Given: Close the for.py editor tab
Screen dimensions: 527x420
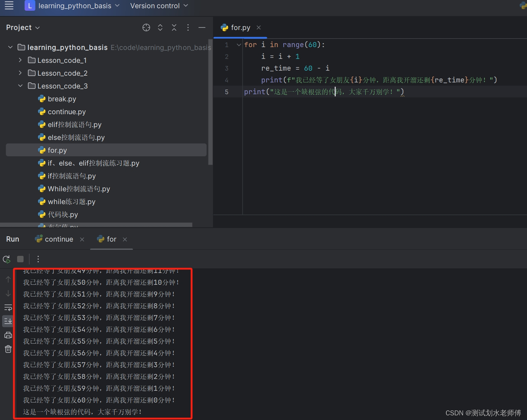Looking at the screenshot, I should pos(259,27).
